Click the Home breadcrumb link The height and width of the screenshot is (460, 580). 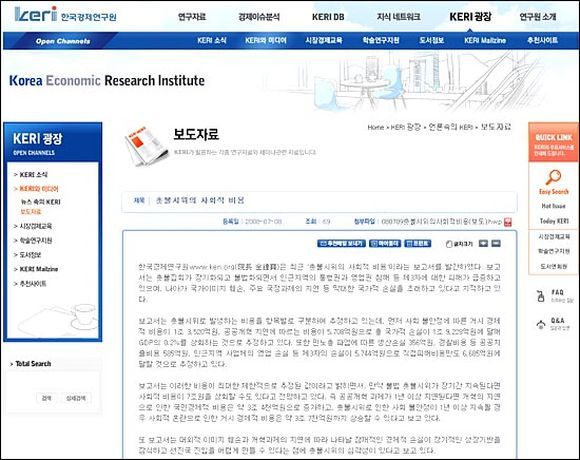(375, 127)
